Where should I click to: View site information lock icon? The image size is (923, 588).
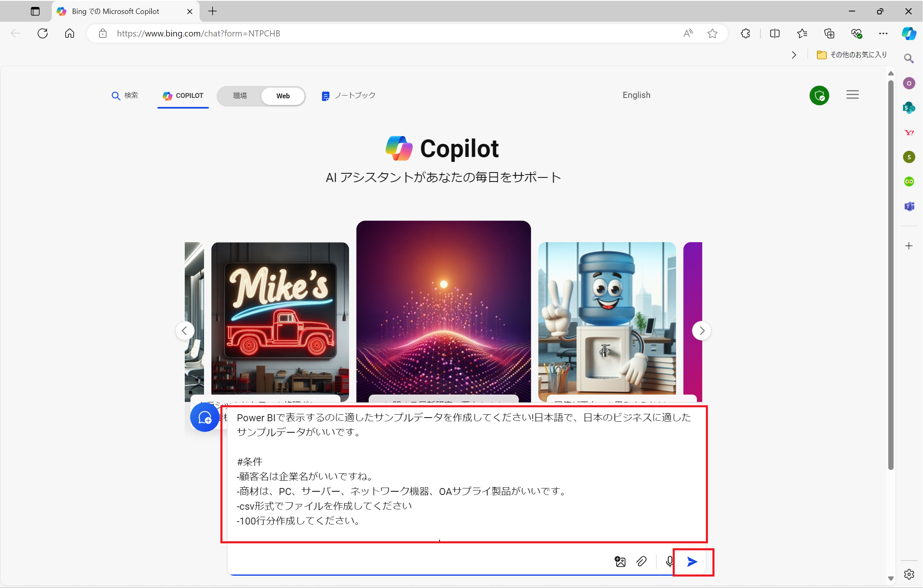click(103, 33)
